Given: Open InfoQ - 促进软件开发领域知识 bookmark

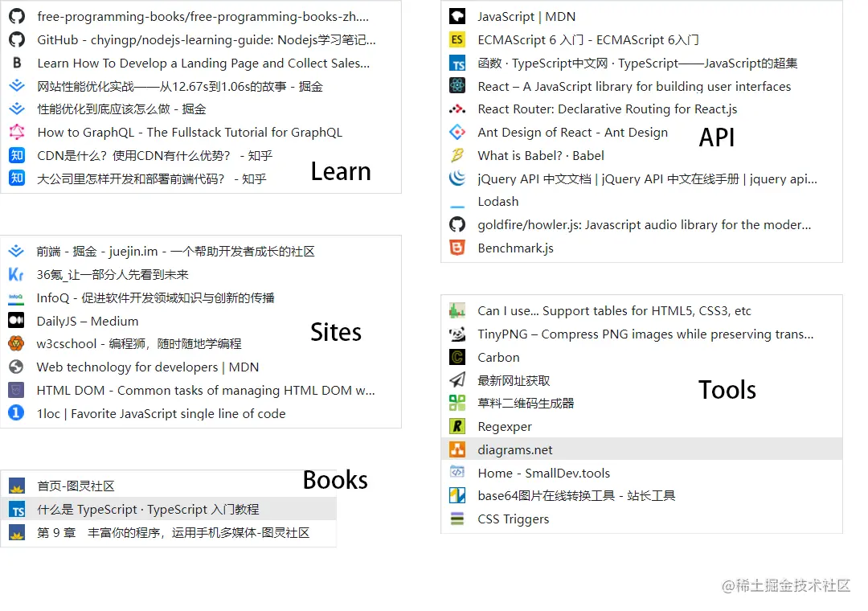Looking at the screenshot, I should point(156,298).
